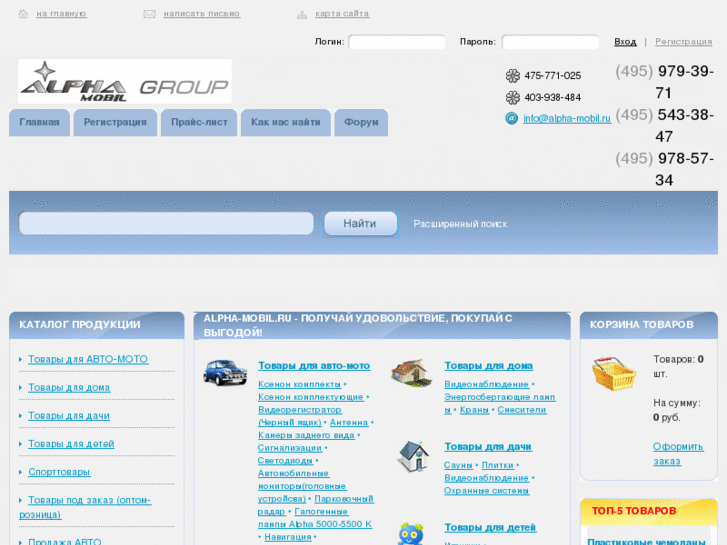Click the blue car icon for auto-moto goods
The image size is (727, 545).
[225, 372]
